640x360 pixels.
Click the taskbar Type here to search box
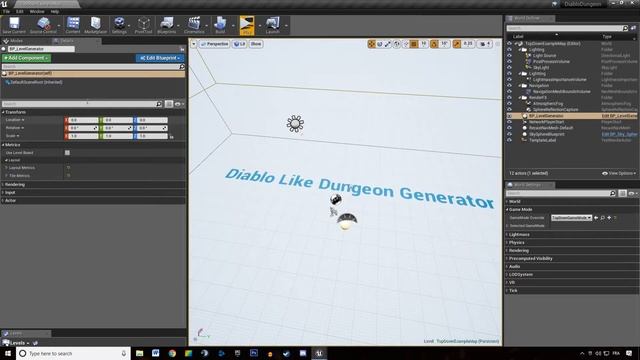[x=73, y=353]
